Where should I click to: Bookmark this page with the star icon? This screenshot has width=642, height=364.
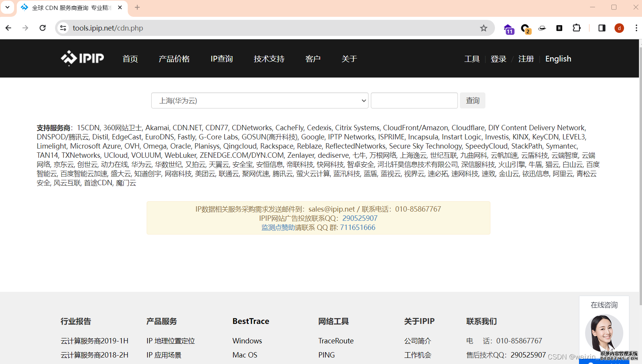(x=484, y=28)
